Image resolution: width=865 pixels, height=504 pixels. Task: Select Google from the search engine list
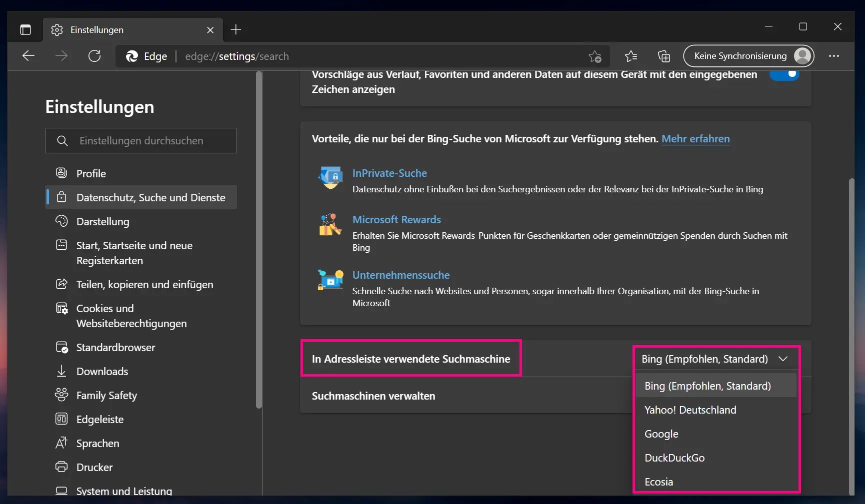click(x=661, y=434)
